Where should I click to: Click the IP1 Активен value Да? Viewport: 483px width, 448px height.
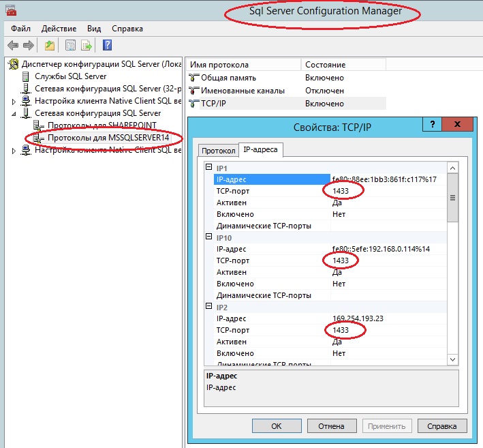pyautogui.click(x=337, y=203)
